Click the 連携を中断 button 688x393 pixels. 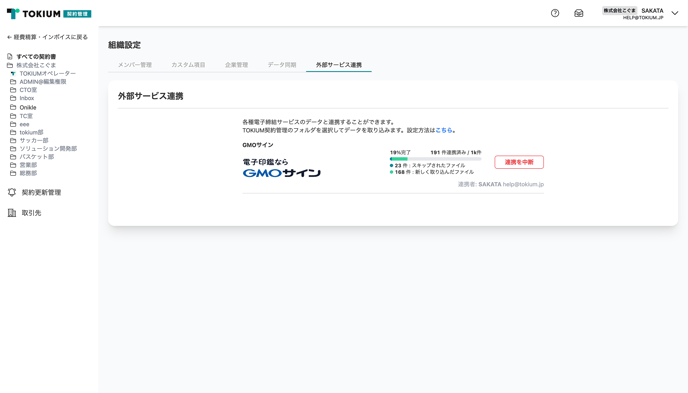[x=519, y=162]
